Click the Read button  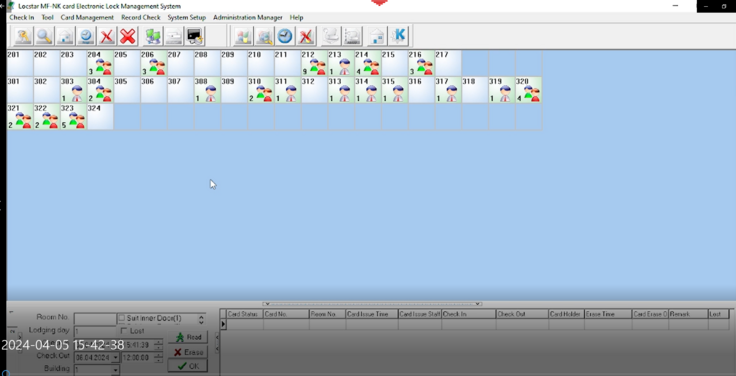[188, 337]
